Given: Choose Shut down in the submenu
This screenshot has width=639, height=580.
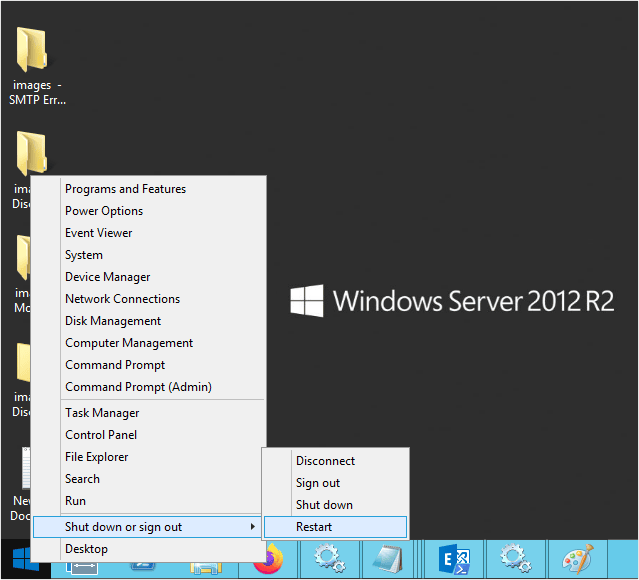Looking at the screenshot, I should click(335, 505).
